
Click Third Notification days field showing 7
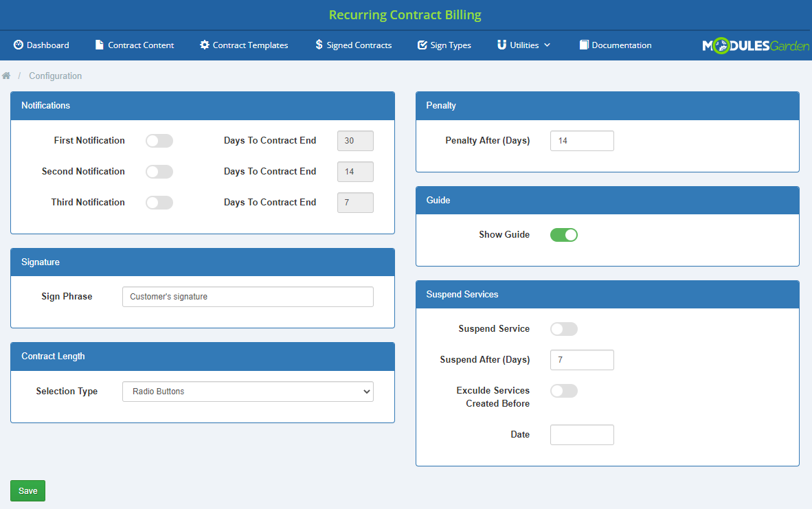click(355, 203)
